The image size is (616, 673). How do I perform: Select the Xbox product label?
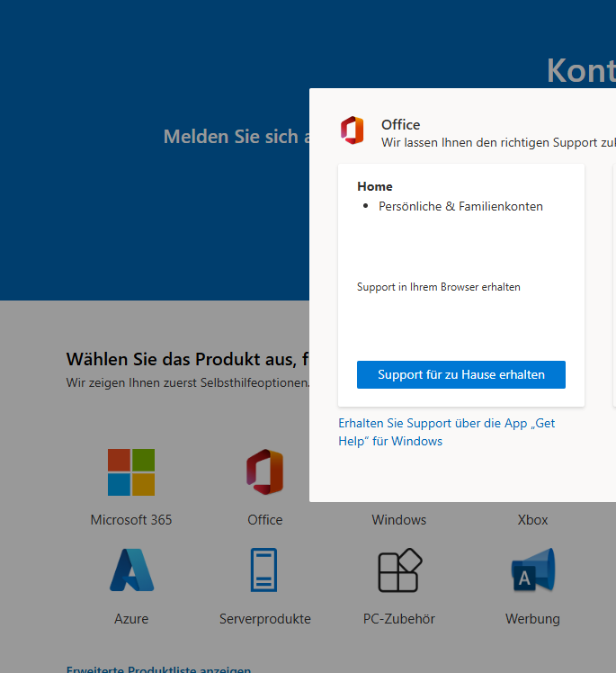(532, 520)
